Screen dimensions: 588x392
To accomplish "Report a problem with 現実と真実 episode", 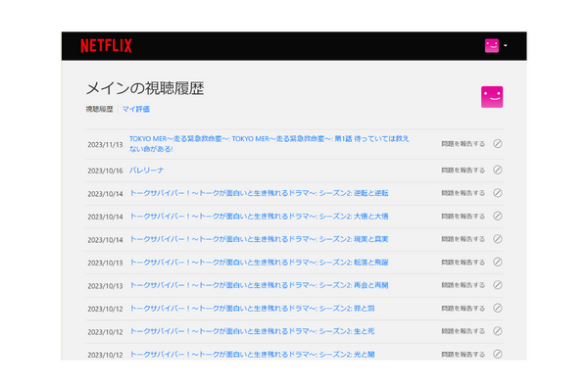I will click(463, 239).
